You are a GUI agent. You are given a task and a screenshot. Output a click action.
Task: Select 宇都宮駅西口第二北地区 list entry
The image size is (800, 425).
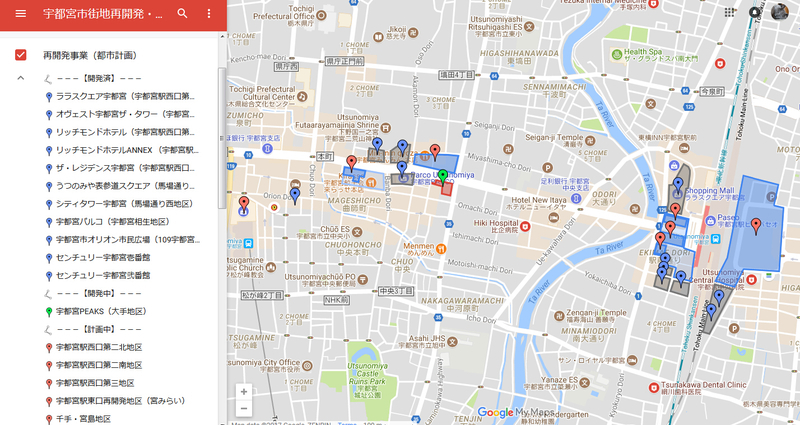point(98,347)
